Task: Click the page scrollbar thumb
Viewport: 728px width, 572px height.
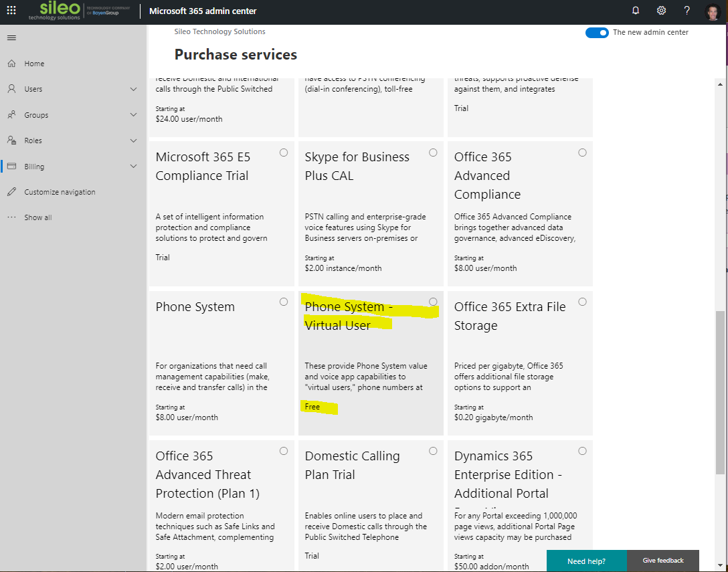Action: click(720, 392)
